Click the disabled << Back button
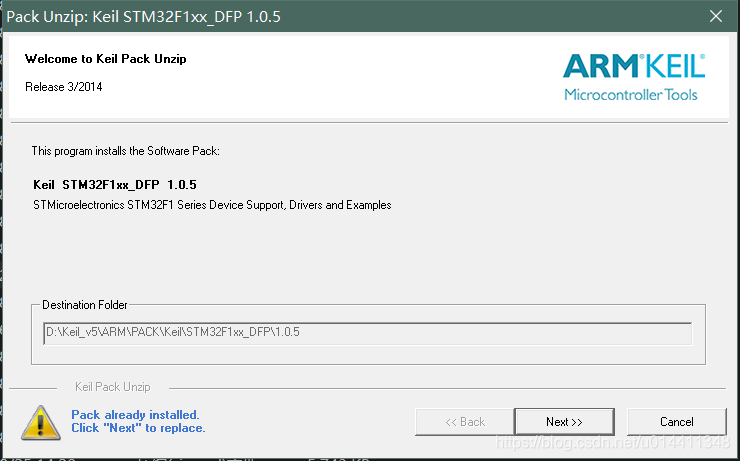 464,422
